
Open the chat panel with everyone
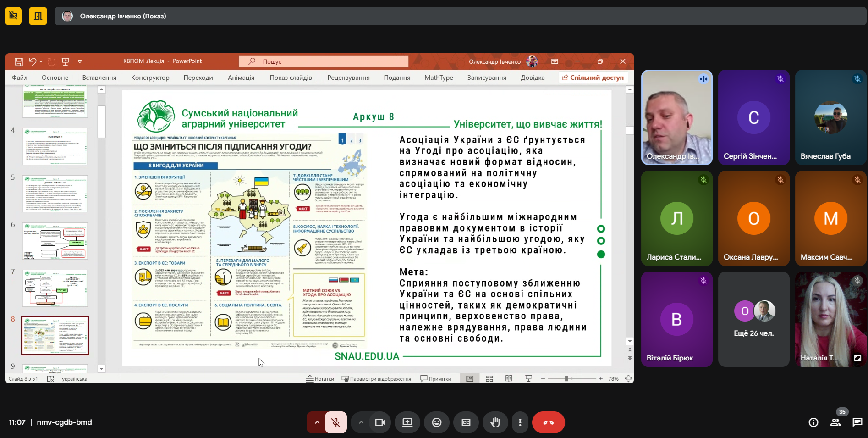[857, 422]
